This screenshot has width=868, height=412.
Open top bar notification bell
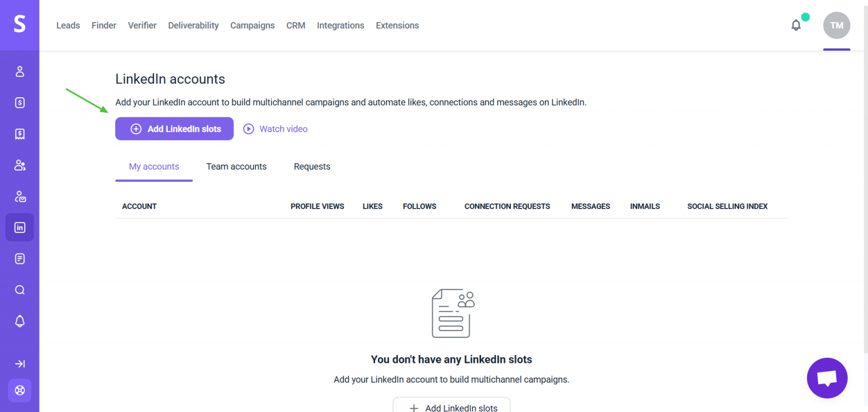[x=796, y=25]
